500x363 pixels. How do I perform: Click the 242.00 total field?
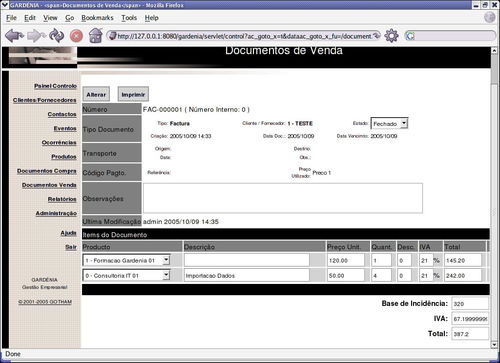coord(463,276)
